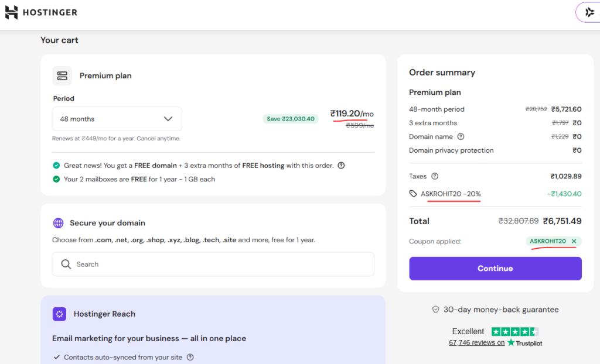
Task: Click the Order summary heading
Action: tap(442, 73)
